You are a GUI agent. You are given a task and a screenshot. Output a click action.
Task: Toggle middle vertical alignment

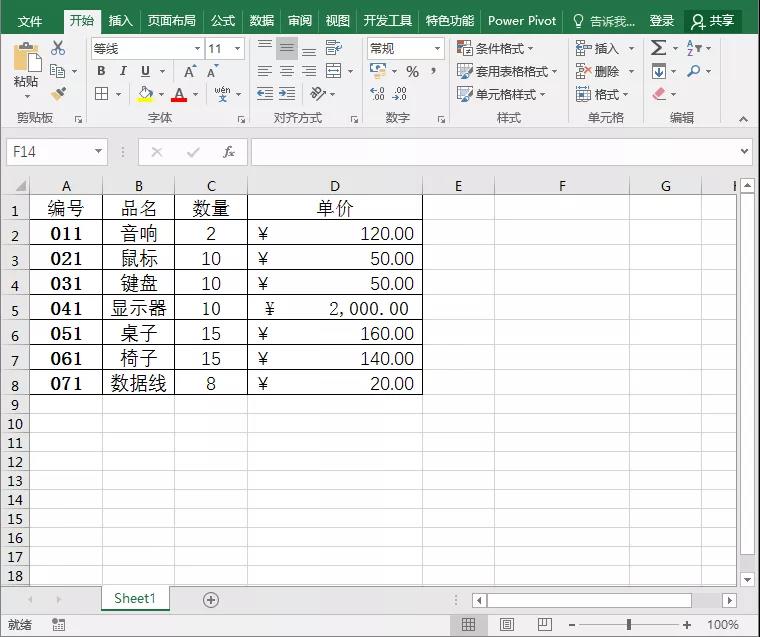(x=287, y=48)
